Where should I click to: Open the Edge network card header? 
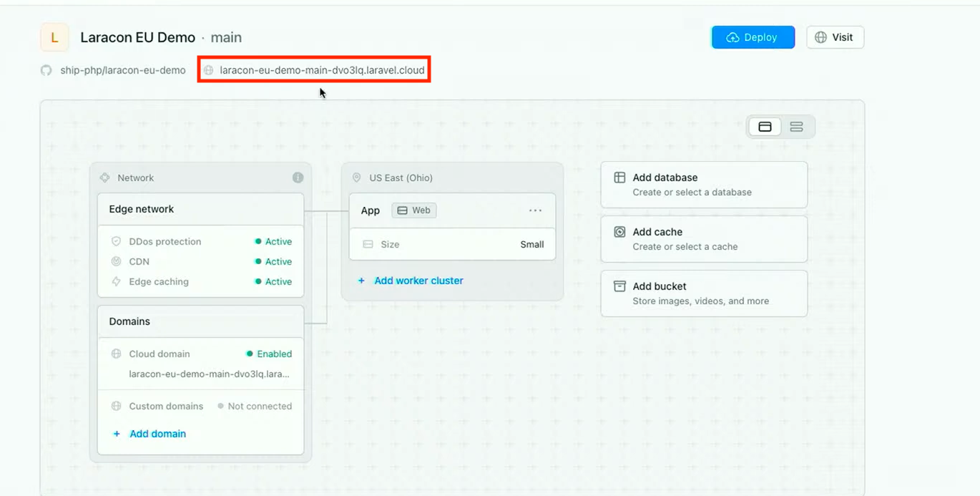click(x=200, y=209)
